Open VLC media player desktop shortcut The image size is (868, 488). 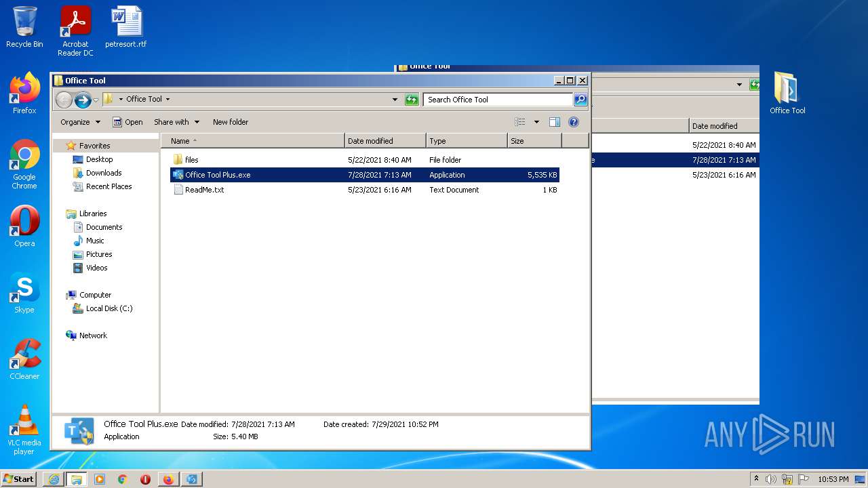pos(24,430)
